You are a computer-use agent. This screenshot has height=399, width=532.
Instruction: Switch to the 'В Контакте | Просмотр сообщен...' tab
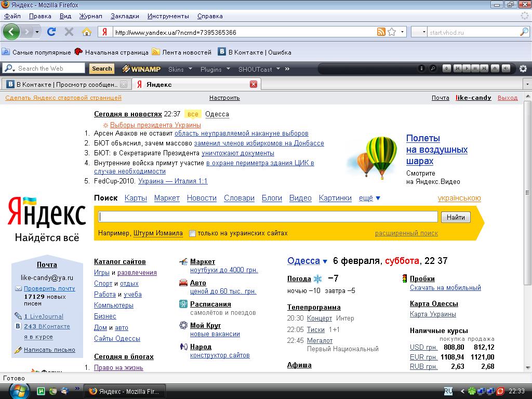[66, 84]
